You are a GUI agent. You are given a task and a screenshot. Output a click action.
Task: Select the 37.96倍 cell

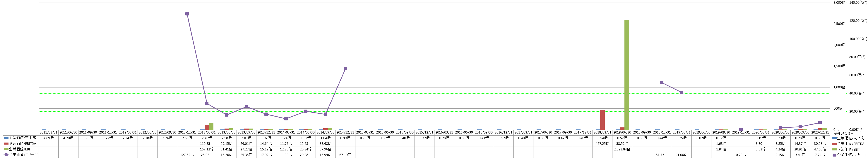[326, 149]
